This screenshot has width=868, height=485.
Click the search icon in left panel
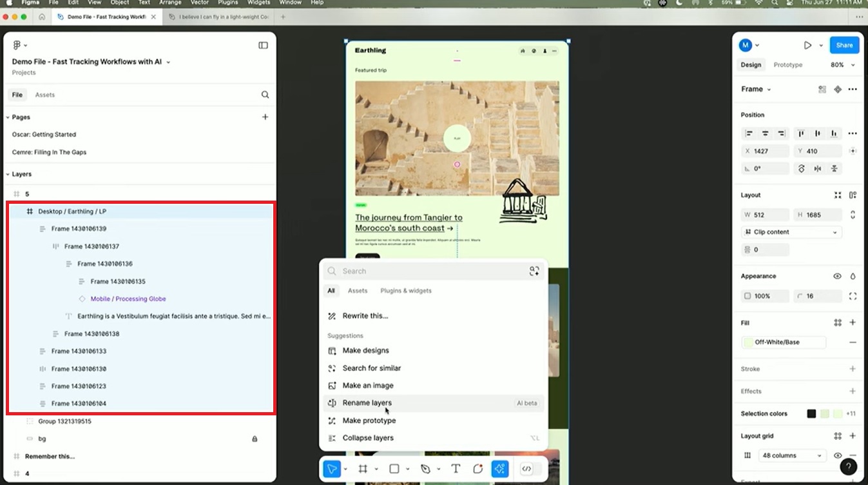click(265, 95)
